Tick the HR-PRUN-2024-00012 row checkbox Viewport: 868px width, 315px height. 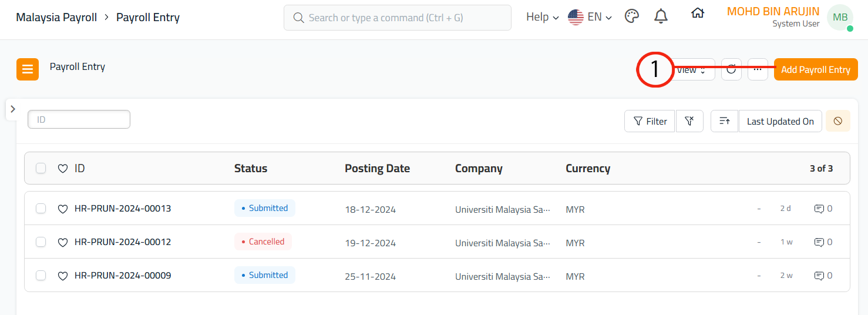pyautogui.click(x=41, y=242)
